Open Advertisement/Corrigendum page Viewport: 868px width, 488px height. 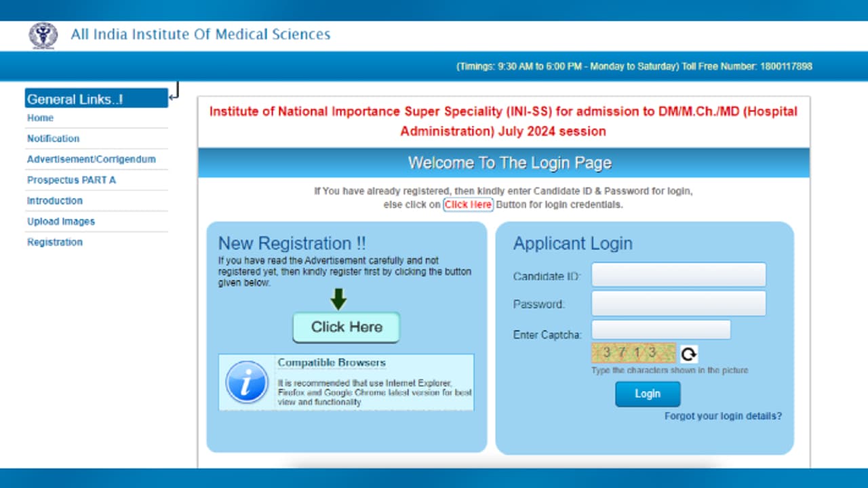click(91, 159)
